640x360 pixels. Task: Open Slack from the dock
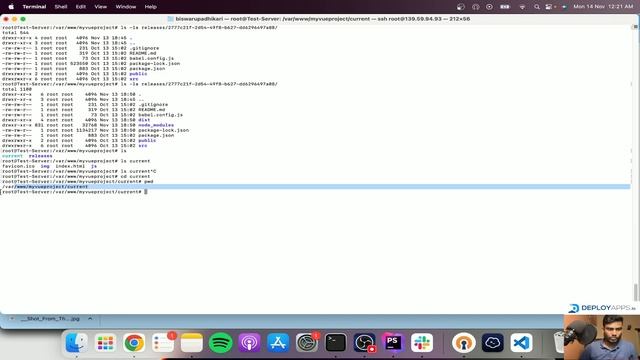[x=422, y=343]
